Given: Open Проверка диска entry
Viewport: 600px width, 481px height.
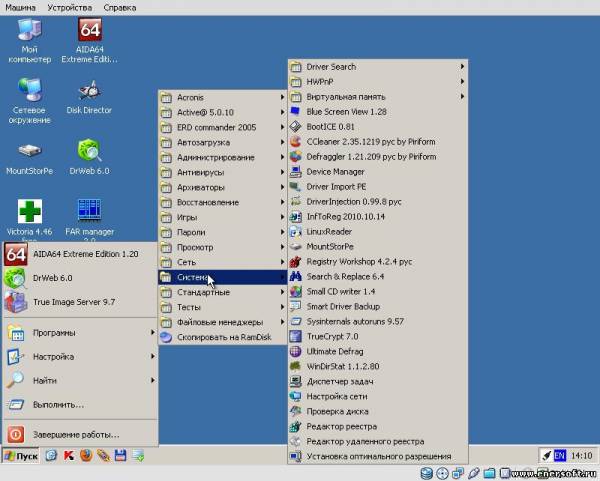Looking at the screenshot, I should pos(378,411).
